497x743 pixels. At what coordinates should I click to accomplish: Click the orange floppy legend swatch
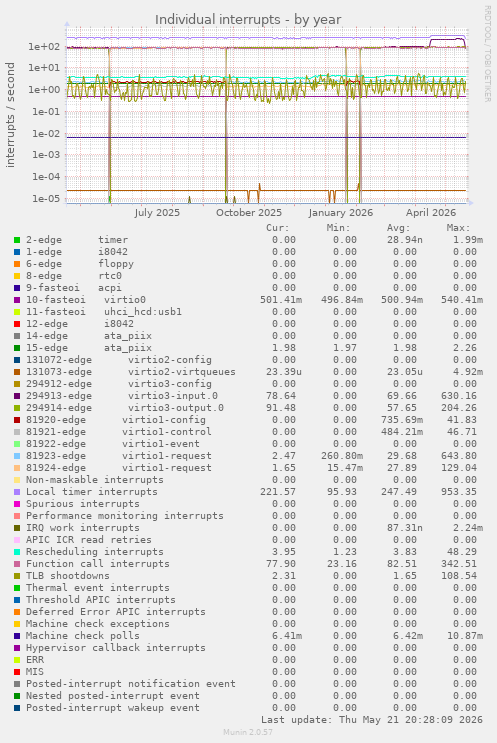click(x=17, y=264)
